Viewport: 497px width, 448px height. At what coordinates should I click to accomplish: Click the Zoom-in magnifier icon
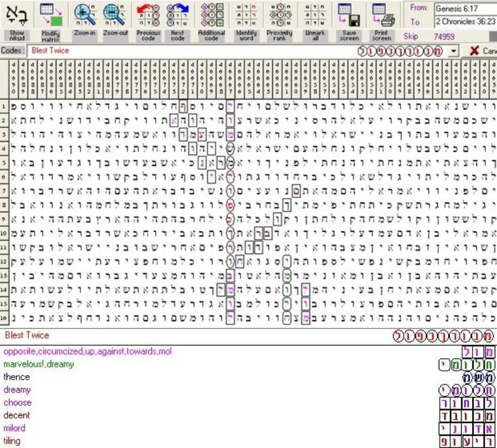[84, 15]
